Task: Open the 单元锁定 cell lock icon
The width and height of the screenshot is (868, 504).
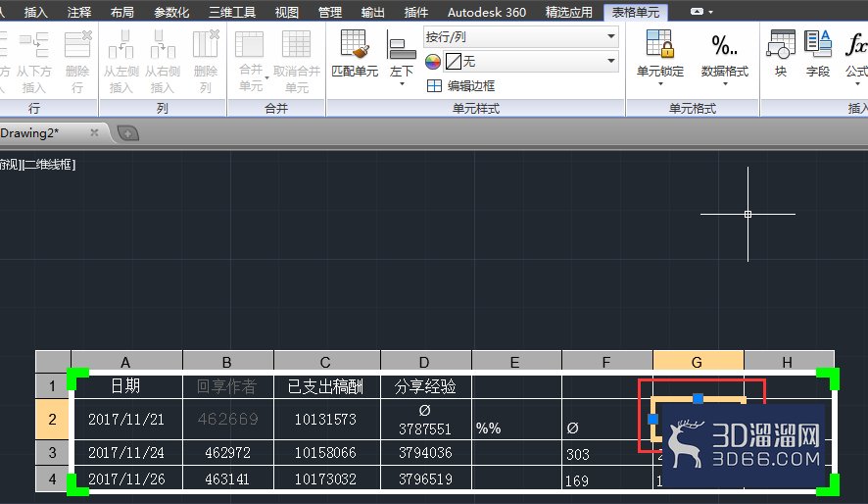Action: pyautogui.click(x=660, y=44)
